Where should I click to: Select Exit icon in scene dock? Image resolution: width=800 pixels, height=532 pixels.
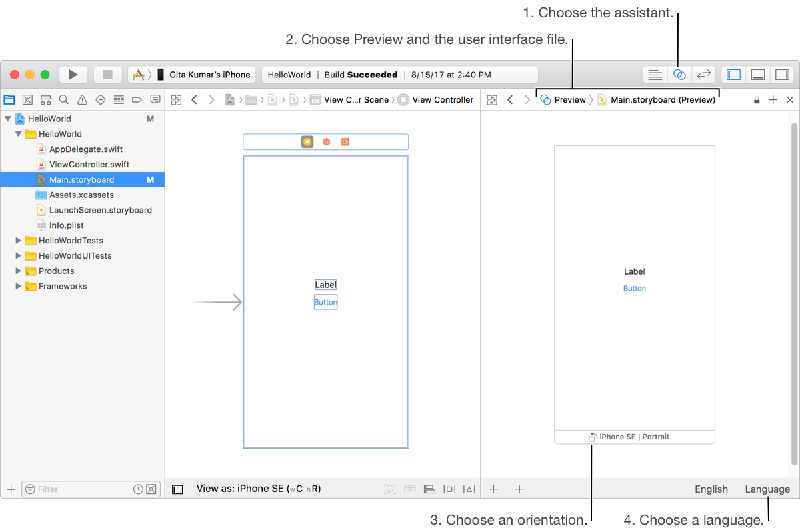[x=345, y=142]
